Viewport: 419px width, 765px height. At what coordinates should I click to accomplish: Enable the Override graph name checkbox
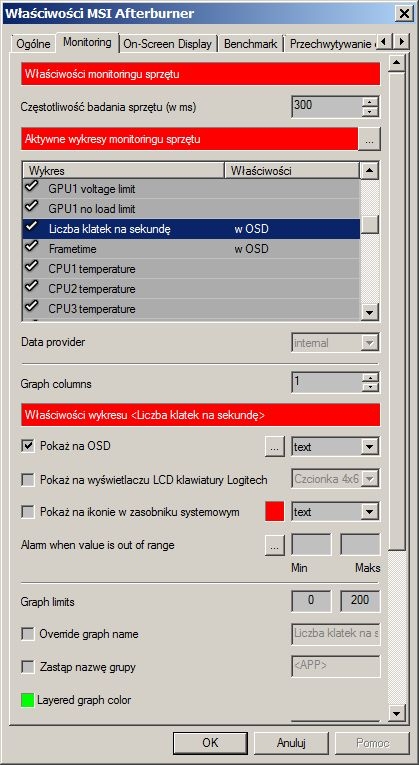(28, 634)
